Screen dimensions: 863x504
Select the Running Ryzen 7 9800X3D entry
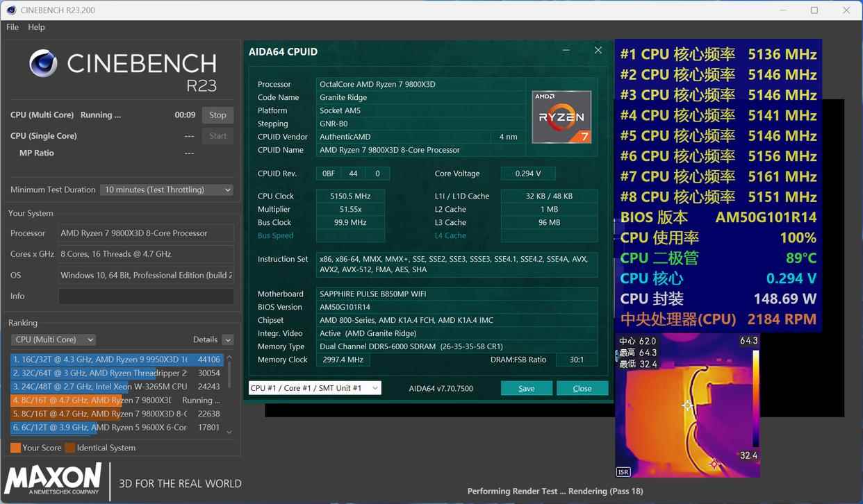click(117, 400)
